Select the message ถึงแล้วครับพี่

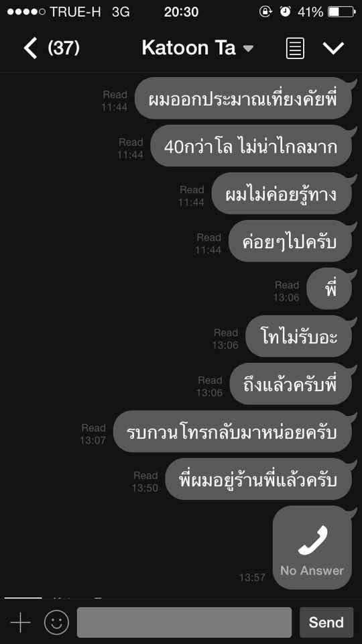coord(290,384)
